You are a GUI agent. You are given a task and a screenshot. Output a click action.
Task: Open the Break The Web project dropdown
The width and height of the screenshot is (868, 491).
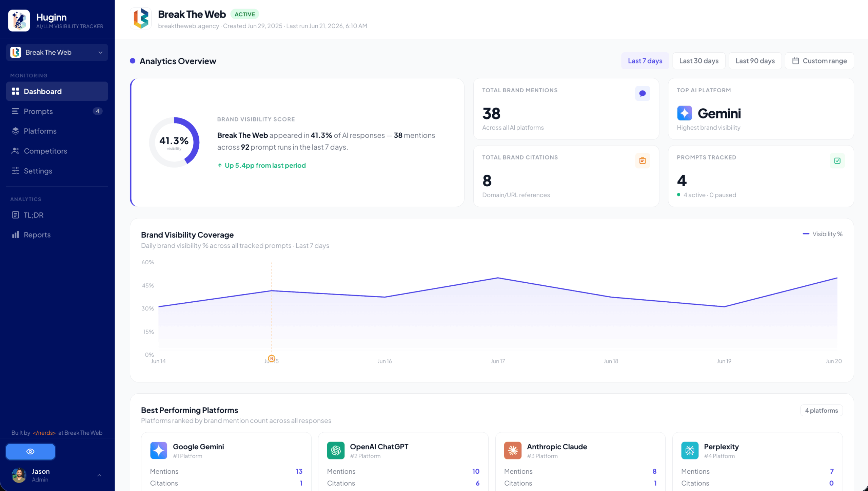click(x=57, y=52)
